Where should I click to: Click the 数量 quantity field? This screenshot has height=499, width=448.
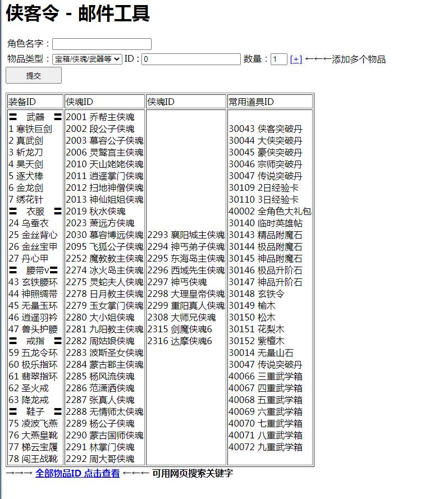click(x=278, y=59)
